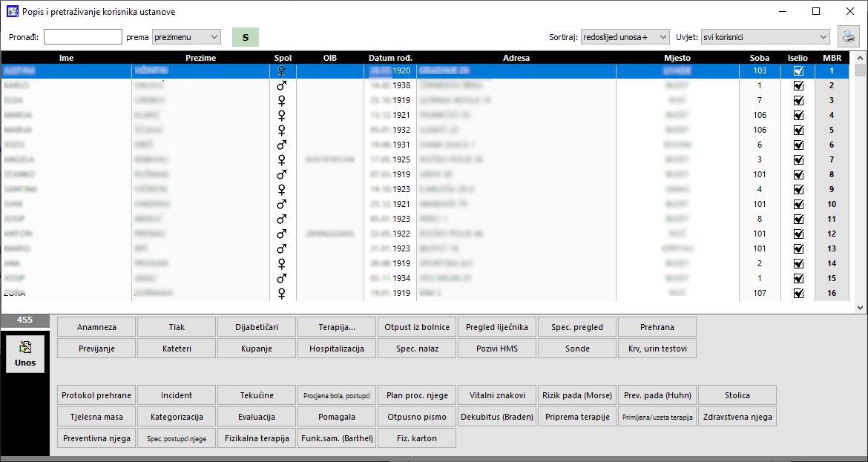Click the female symbol in row 4

(x=281, y=116)
